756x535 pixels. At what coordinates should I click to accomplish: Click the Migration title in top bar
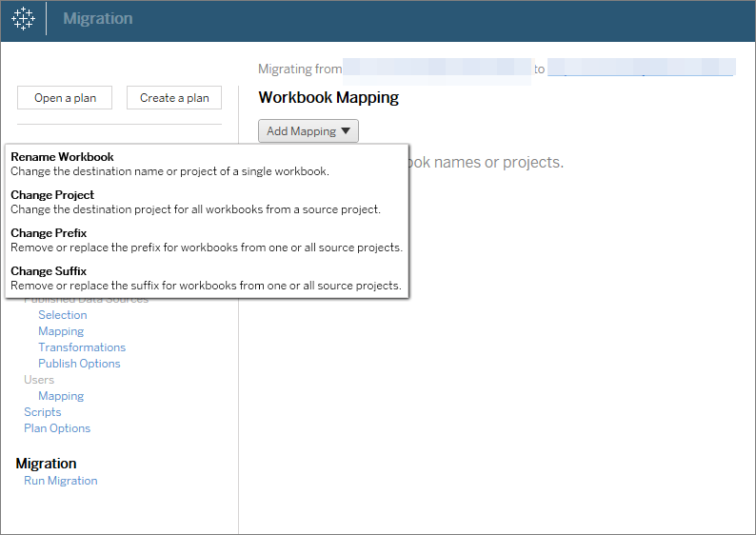98,19
